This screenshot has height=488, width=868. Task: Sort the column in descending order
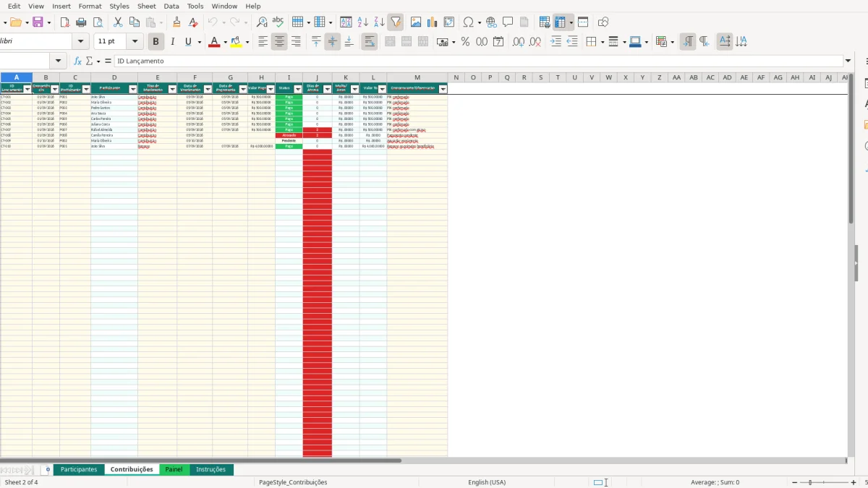coord(379,22)
